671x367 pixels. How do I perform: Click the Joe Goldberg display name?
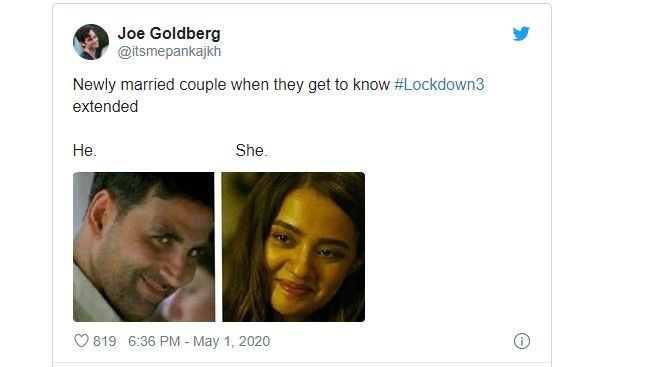coord(169,33)
